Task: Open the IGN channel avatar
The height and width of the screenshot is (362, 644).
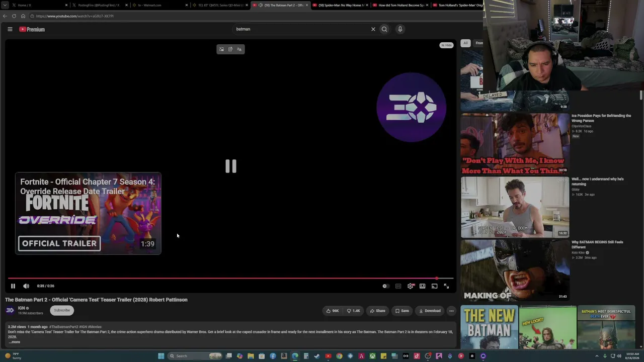Action: (10, 310)
